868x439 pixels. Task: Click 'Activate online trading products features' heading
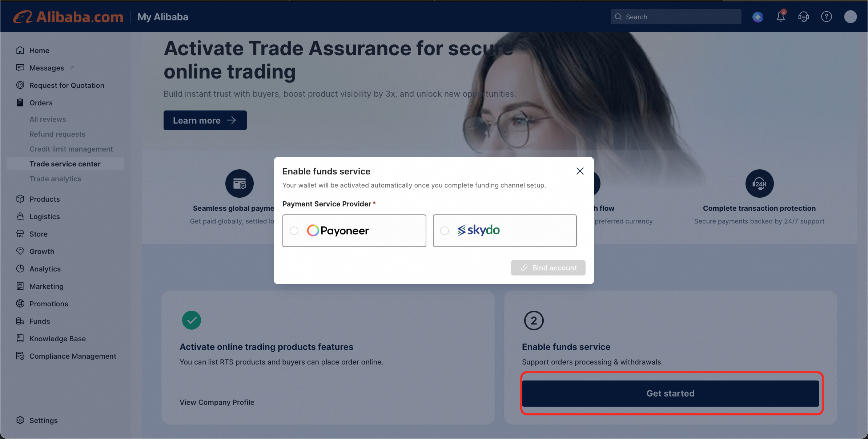point(266,347)
